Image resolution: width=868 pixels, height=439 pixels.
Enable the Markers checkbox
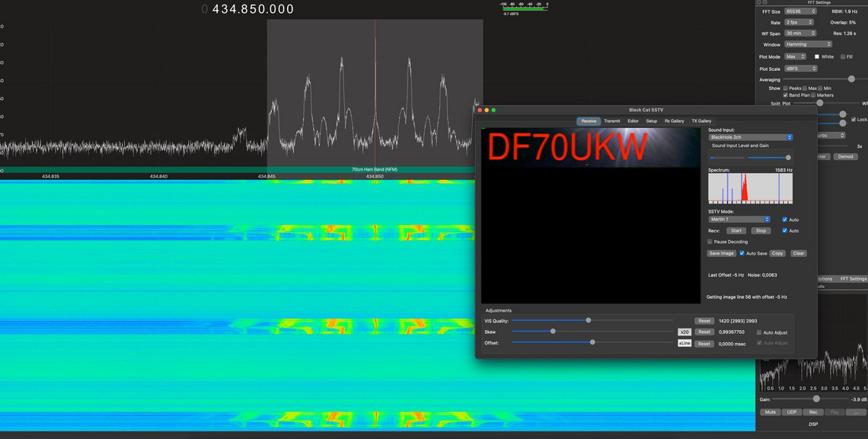[813, 95]
